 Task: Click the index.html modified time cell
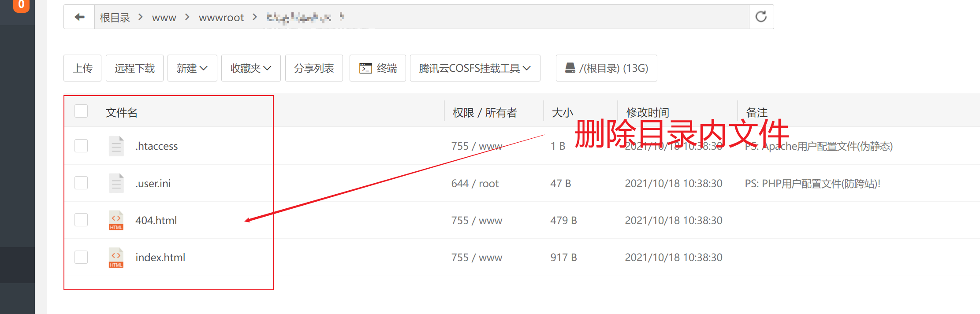point(674,258)
